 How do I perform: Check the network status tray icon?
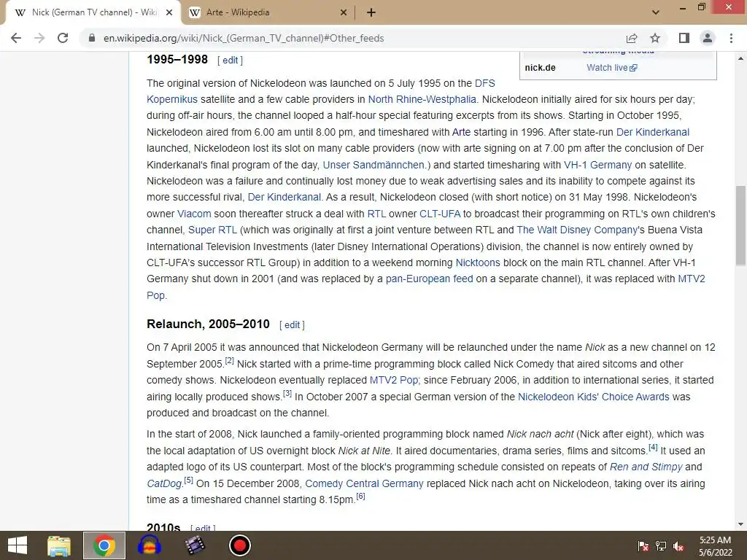(x=661, y=546)
